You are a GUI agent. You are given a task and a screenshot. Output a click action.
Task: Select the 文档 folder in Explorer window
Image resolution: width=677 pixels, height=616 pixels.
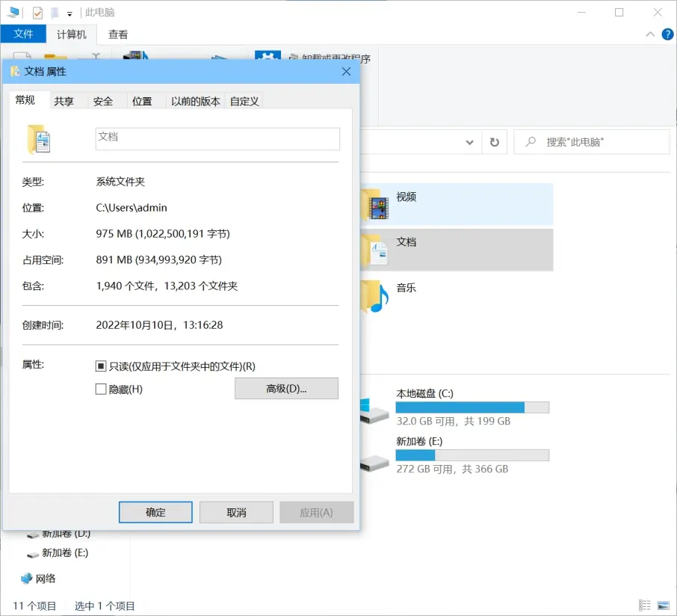click(457, 250)
